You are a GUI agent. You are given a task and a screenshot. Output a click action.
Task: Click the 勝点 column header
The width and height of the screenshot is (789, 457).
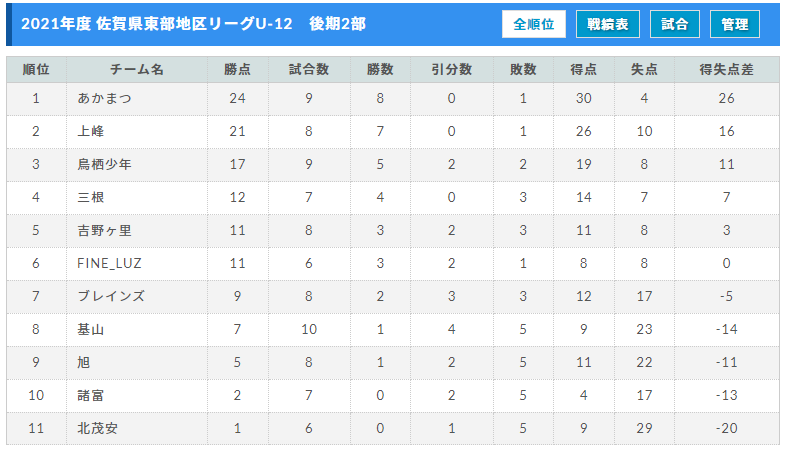238,69
